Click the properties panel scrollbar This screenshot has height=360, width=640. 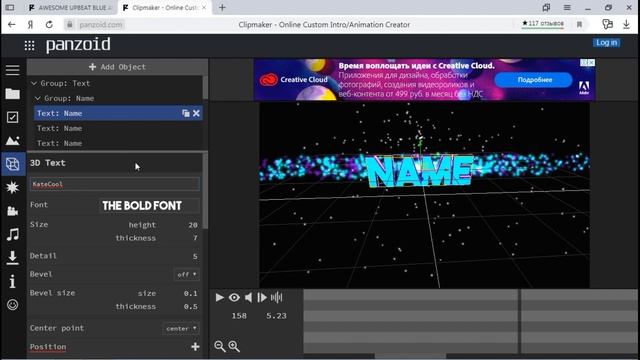coord(205,191)
